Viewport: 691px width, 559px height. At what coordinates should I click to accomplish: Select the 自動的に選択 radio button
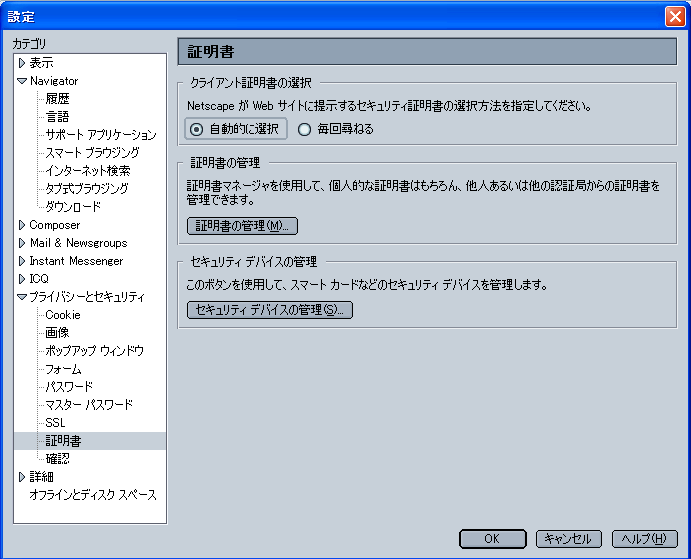tap(197, 129)
